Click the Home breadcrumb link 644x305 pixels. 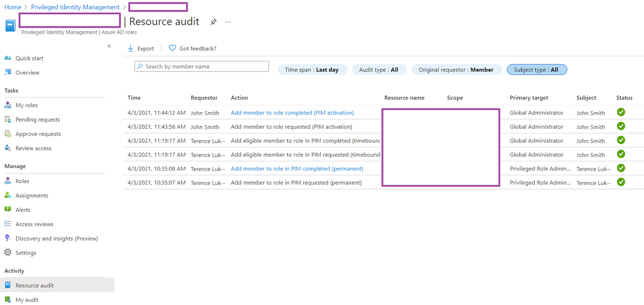(x=13, y=7)
